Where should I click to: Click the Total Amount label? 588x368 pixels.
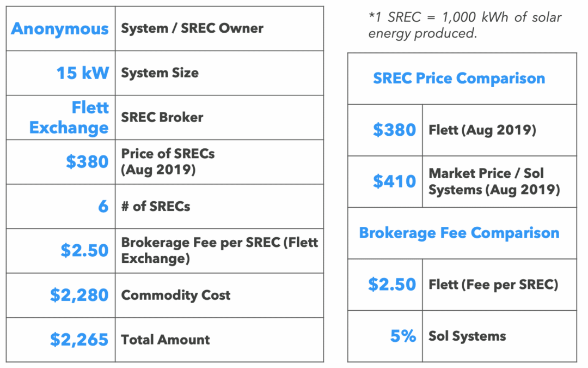click(x=165, y=340)
